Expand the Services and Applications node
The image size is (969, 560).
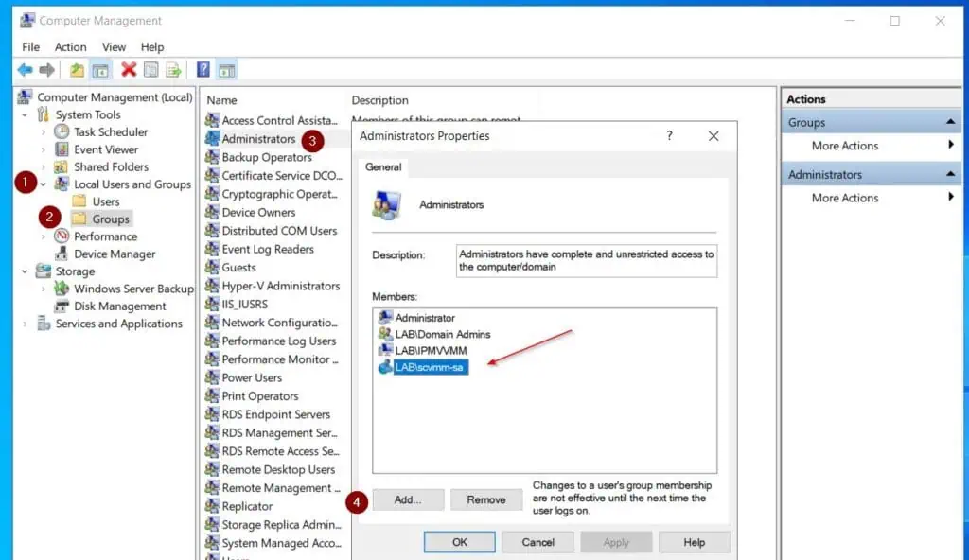25,324
